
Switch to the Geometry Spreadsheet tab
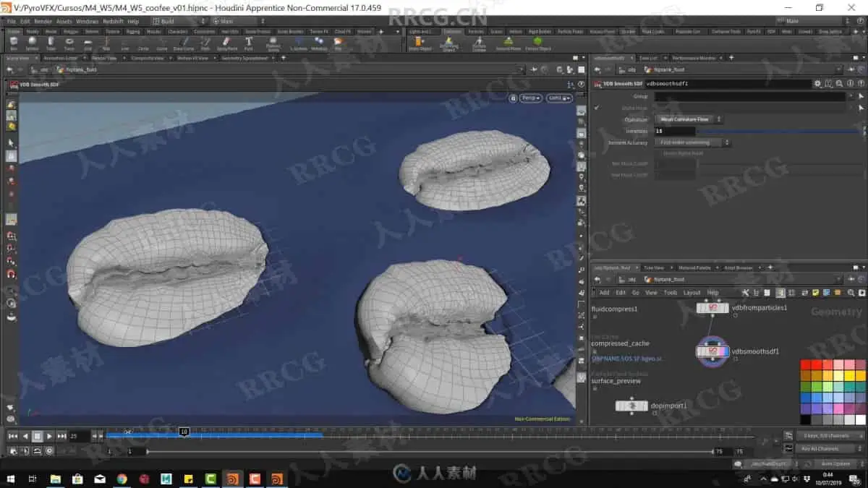coord(243,58)
